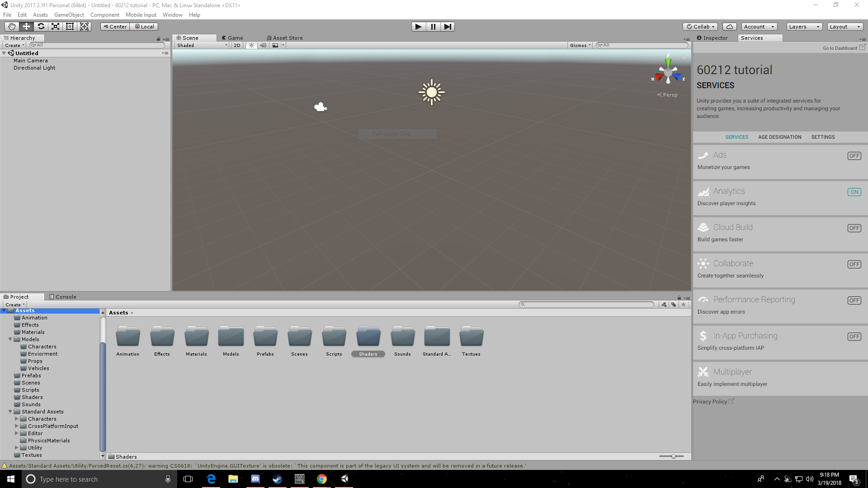
Task: Toggle scene audio icon
Action: (263, 45)
